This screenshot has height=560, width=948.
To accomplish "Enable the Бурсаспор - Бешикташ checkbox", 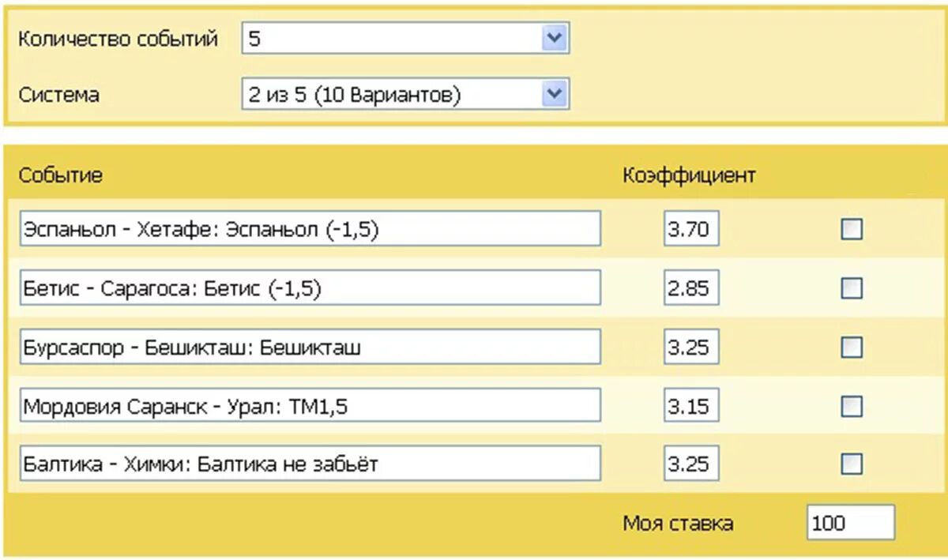I will pyautogui.click(x=852, y=347).
